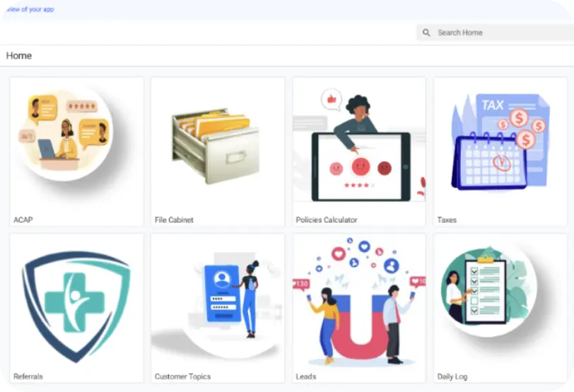
Task: Click the Leads card caption
Action: tap(305, 376)
